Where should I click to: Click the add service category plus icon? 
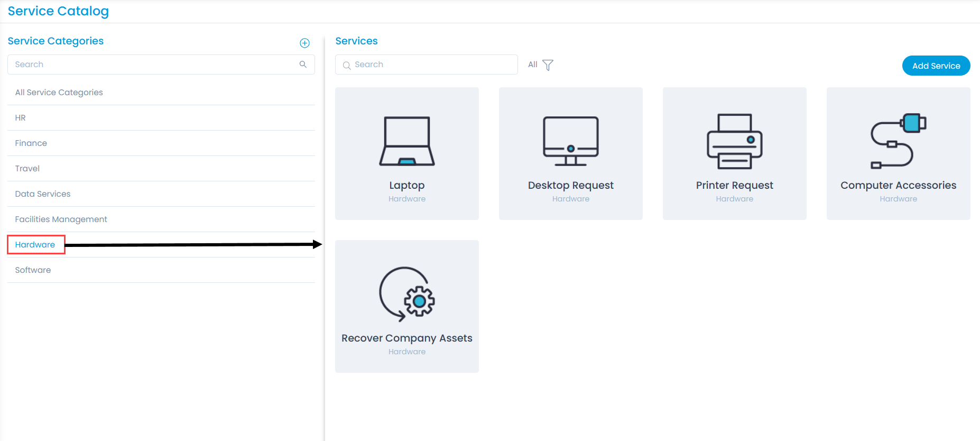304,43
